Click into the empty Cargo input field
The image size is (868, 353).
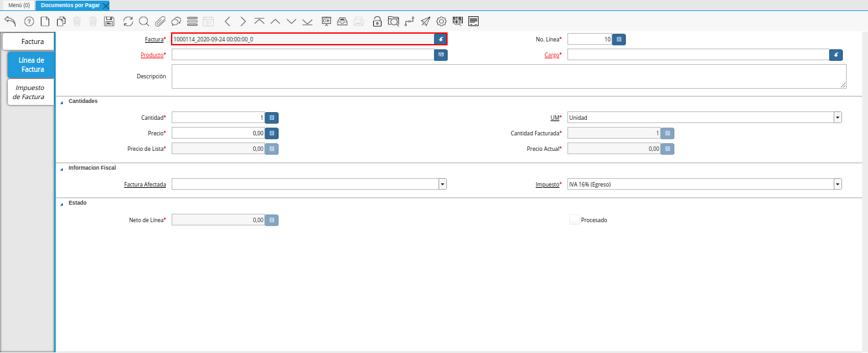pos(698,55)
